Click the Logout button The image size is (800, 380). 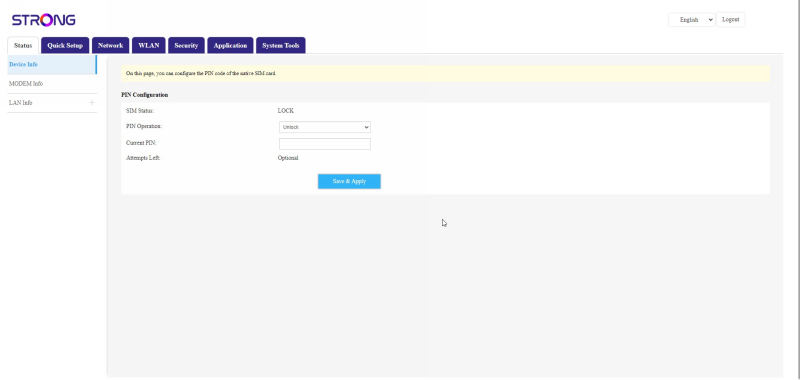point(730,20)
